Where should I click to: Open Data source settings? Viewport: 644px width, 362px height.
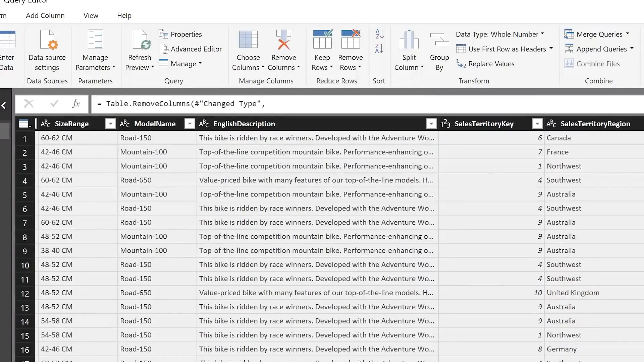pos(47,50)
